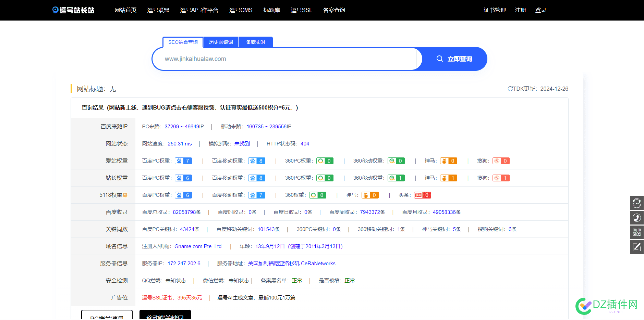644x320 pixels.
Task: Open 逗号SSL证书，395天35元 ad link
Action: [172, 298]
